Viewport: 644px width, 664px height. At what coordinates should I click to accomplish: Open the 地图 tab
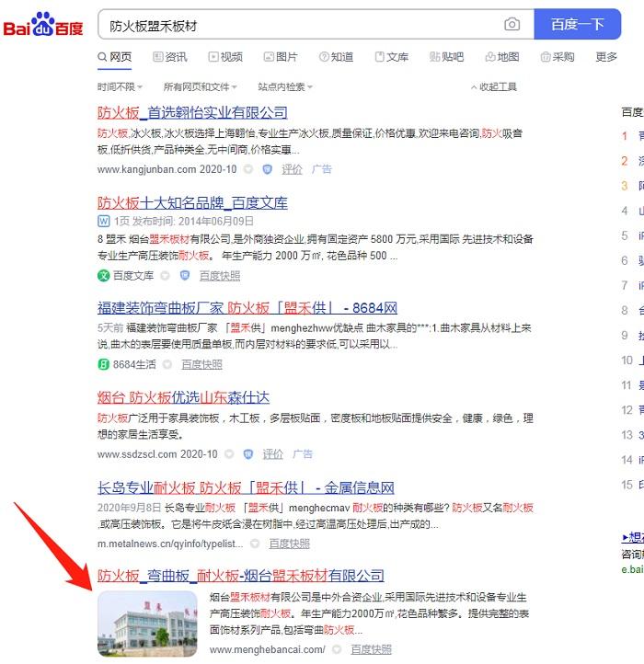502,57
